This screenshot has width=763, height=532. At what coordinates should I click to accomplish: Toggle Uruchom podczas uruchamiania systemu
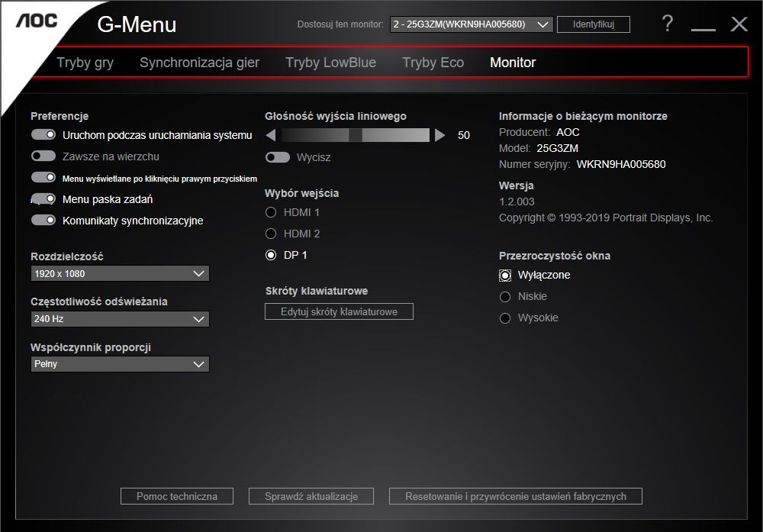point(43,135)
